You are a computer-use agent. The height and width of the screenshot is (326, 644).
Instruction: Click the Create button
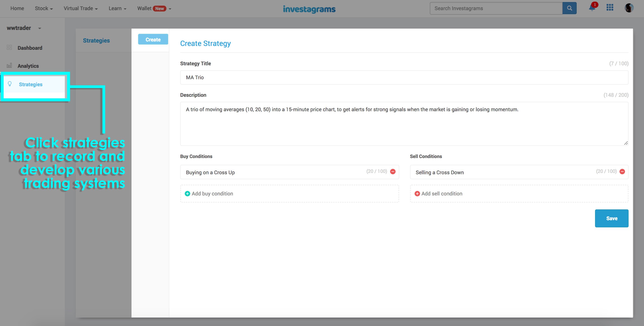pyautogui.click(x=153, y=39)
